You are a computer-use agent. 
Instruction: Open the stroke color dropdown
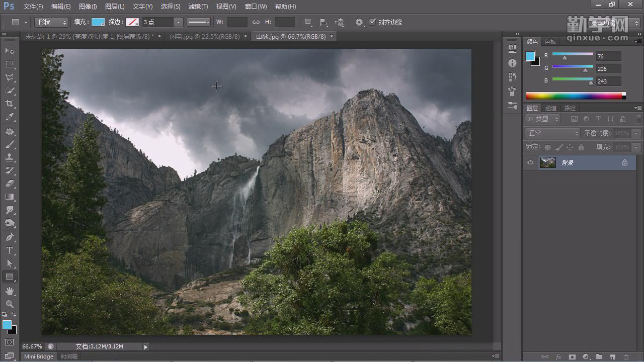click(132, 22)
